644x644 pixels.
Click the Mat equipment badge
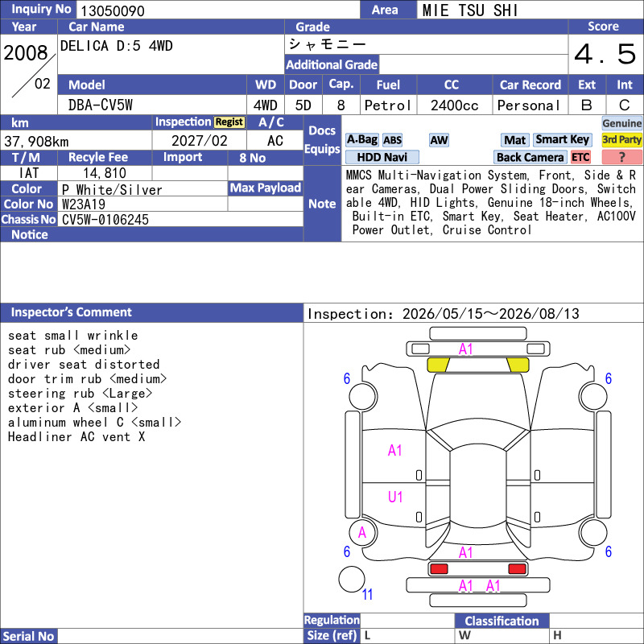point(514,140)
